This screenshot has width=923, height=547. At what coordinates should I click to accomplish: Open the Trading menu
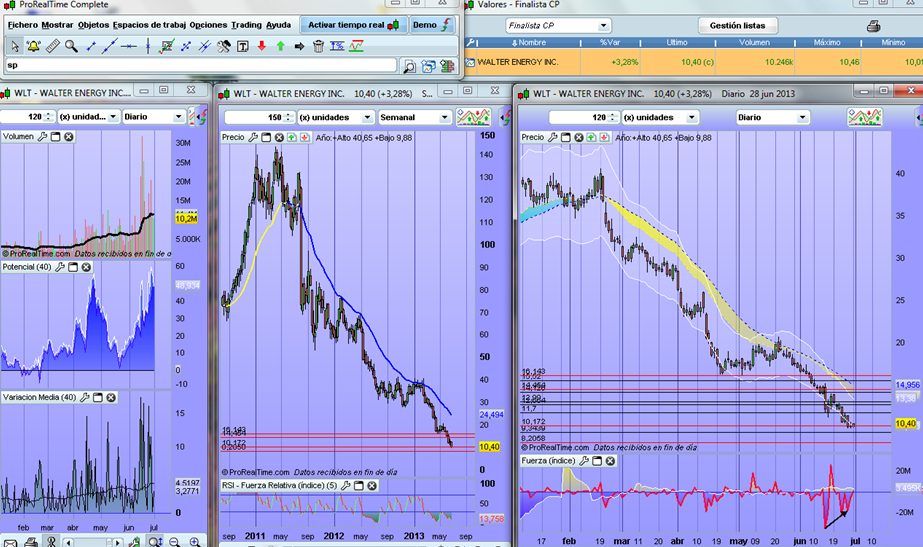246,23
